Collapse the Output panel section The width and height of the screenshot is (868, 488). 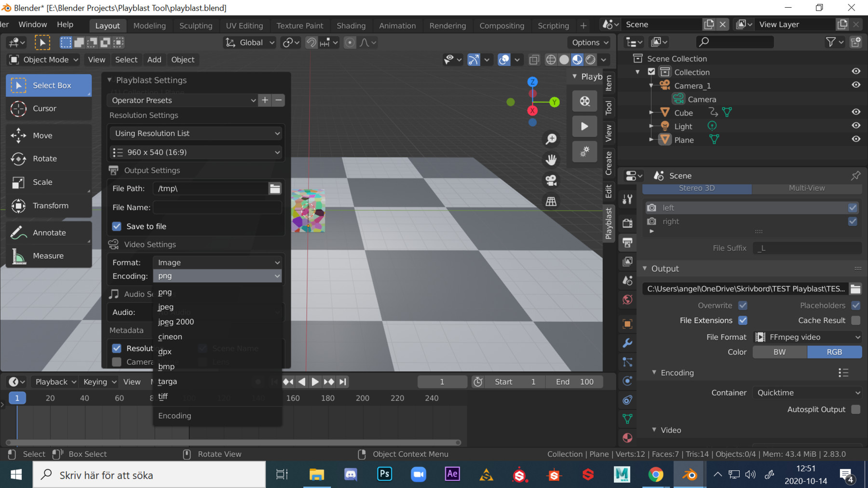[x=645, y=268]
